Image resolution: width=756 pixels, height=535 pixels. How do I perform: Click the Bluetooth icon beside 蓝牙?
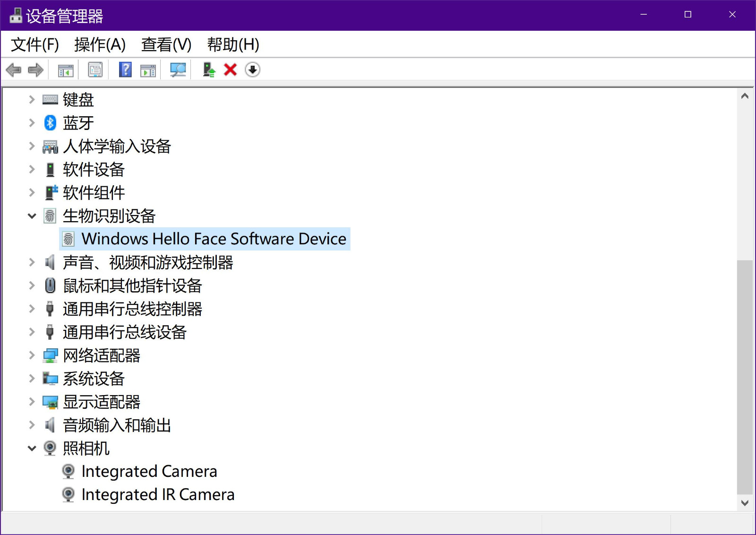50,122
